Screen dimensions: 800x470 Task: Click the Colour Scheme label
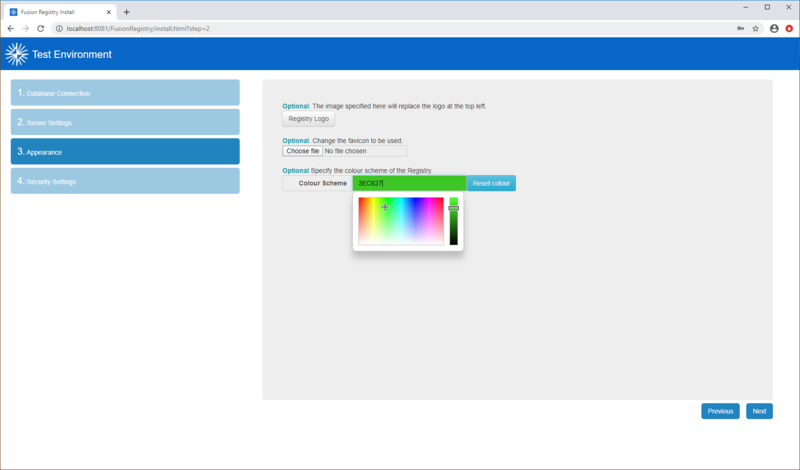point(322,183)
